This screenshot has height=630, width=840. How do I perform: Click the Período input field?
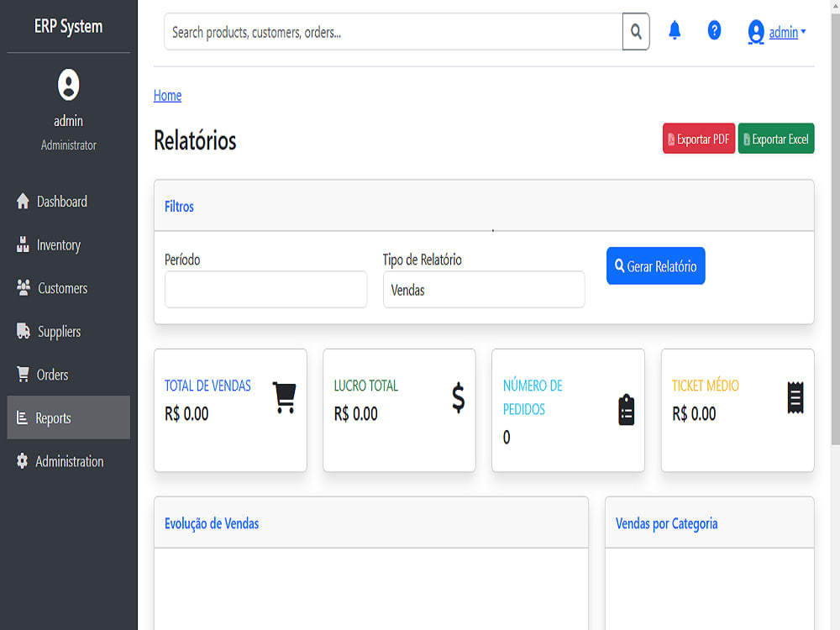click(x=265, y=290)
